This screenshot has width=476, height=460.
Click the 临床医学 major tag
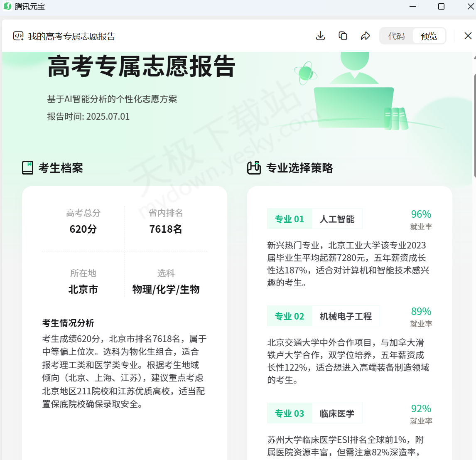tap(337, 413)
